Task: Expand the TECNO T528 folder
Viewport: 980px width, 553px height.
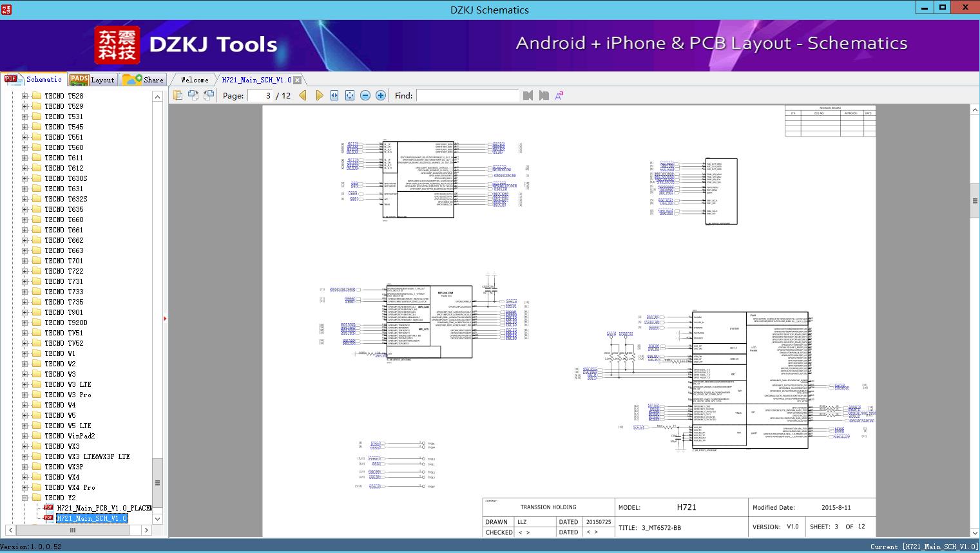Action: point(24,96)
